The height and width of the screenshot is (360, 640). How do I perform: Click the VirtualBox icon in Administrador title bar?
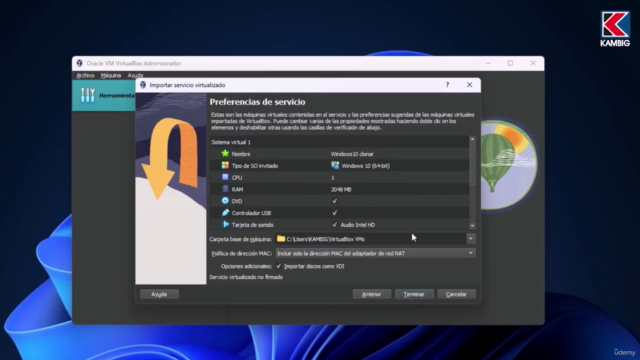[x=80, y=63]
